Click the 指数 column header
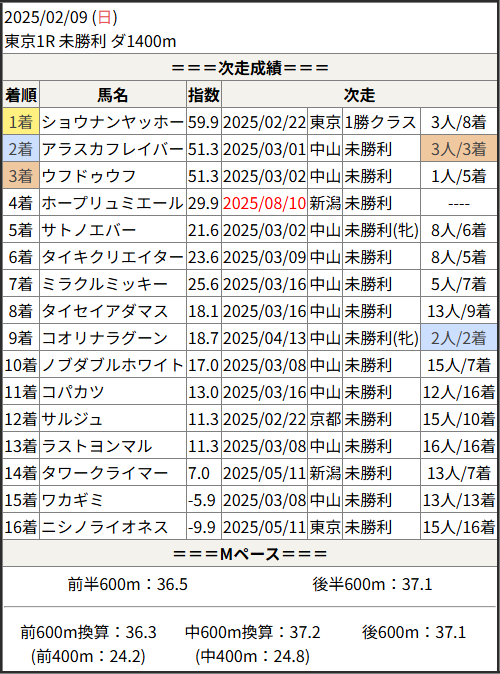This screenshot has width=500, height=674. (204, 95)
